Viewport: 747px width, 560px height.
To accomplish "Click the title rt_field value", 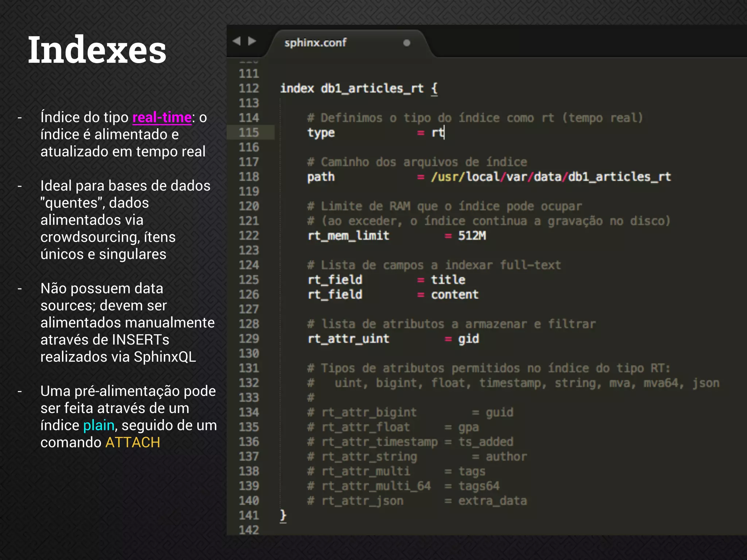I will point(448,280).
